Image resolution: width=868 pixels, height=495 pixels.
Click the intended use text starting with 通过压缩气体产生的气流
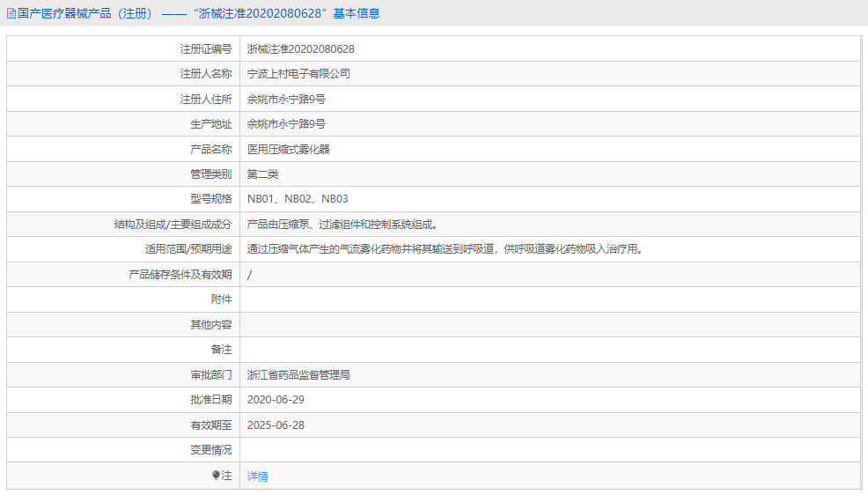click(x=445, y=249)
